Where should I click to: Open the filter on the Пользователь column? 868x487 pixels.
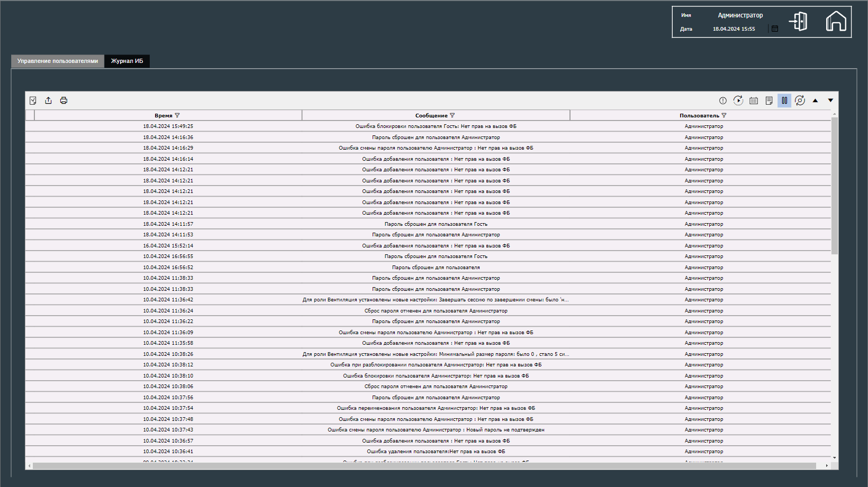(x=724, y=115)
